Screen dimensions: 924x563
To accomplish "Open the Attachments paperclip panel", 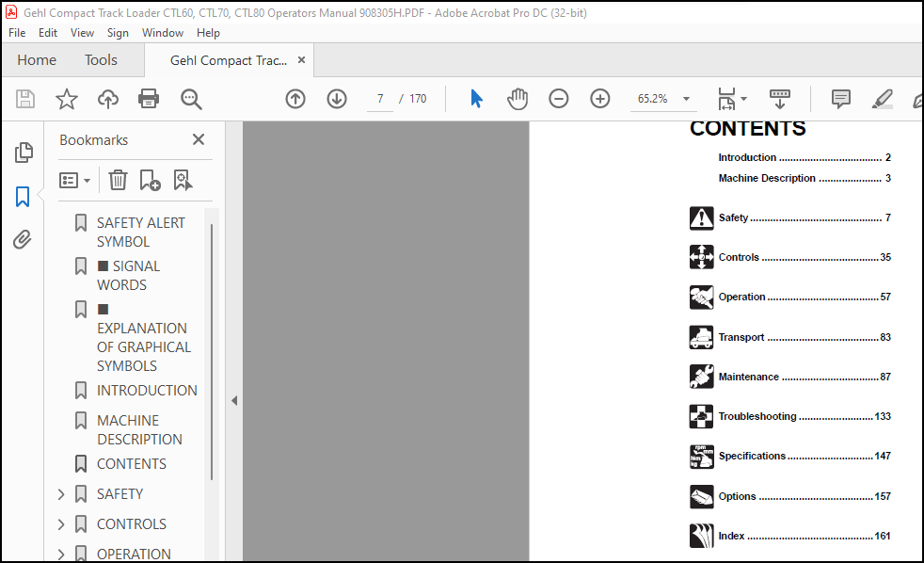I will coord(23,239).
